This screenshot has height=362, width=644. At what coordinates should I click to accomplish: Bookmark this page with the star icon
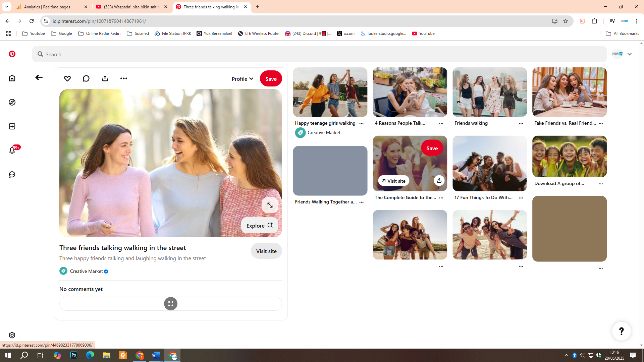click(x=566, y=21)
